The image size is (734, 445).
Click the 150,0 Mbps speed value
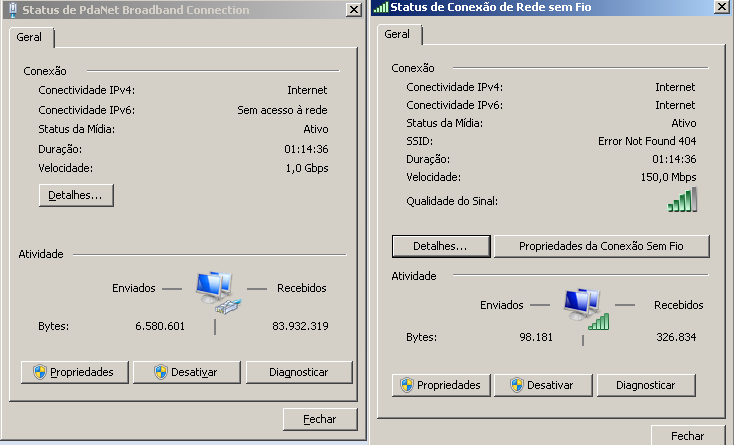point(668,177)
